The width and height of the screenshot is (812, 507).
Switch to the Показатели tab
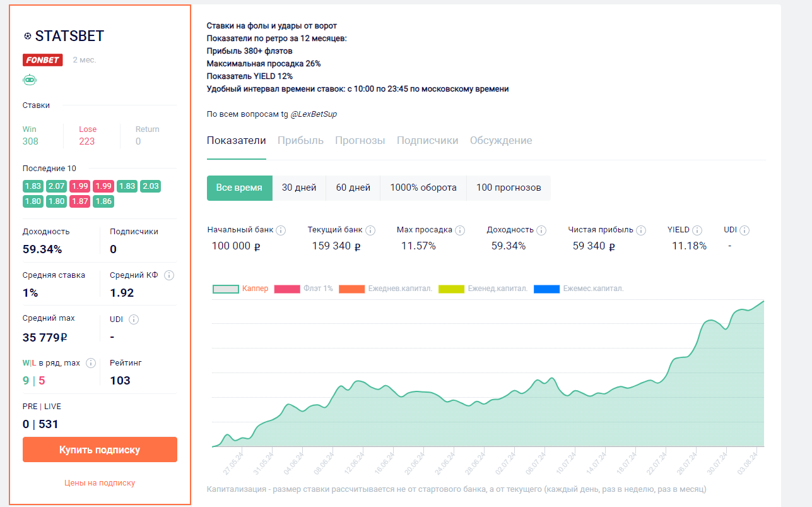click(x=237, y=140)
